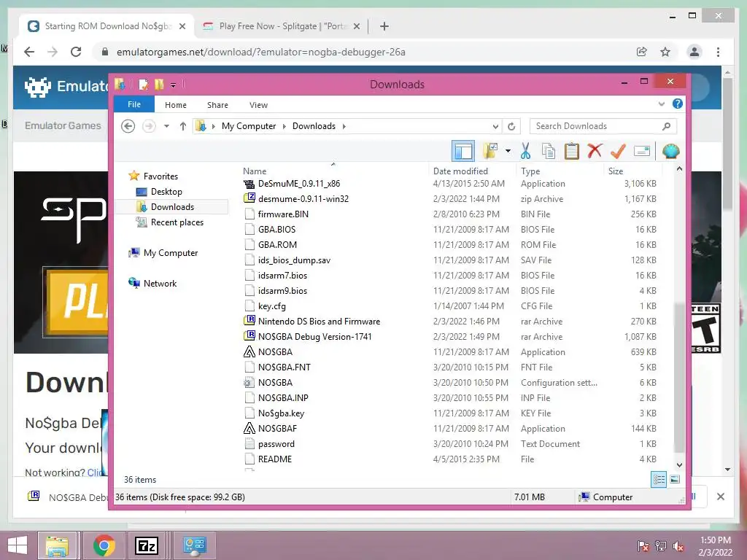Click the Paste clipboard icon in toolbar

[572, 152]
